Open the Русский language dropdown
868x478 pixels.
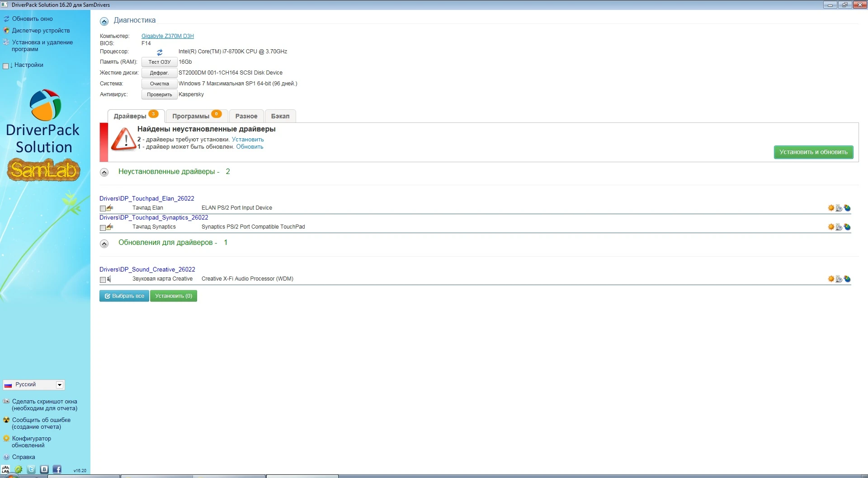click(59, 384)
